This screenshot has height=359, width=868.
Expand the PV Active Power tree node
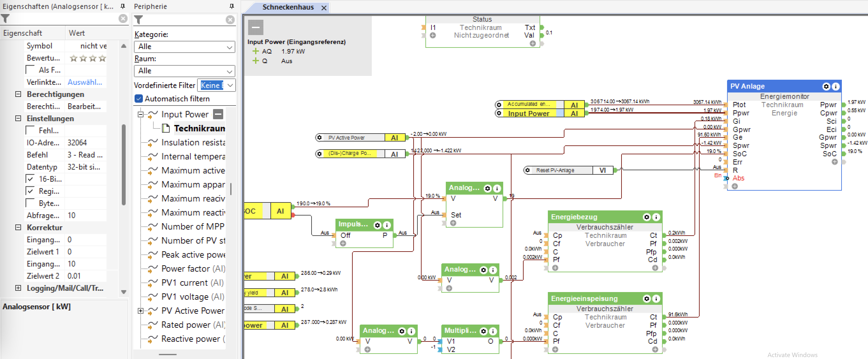(141, 311)
